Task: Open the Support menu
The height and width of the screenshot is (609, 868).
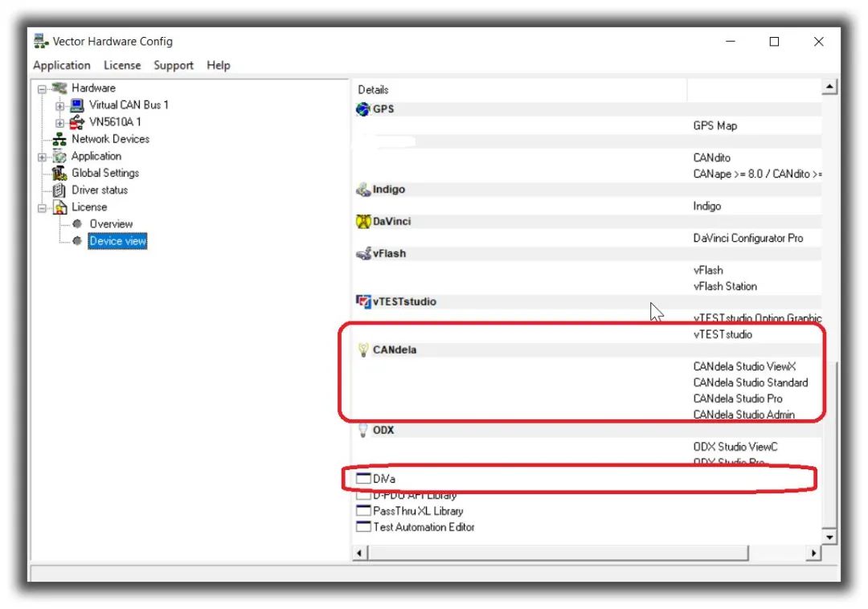Action: pyautogui.click(x=174, y=65)
